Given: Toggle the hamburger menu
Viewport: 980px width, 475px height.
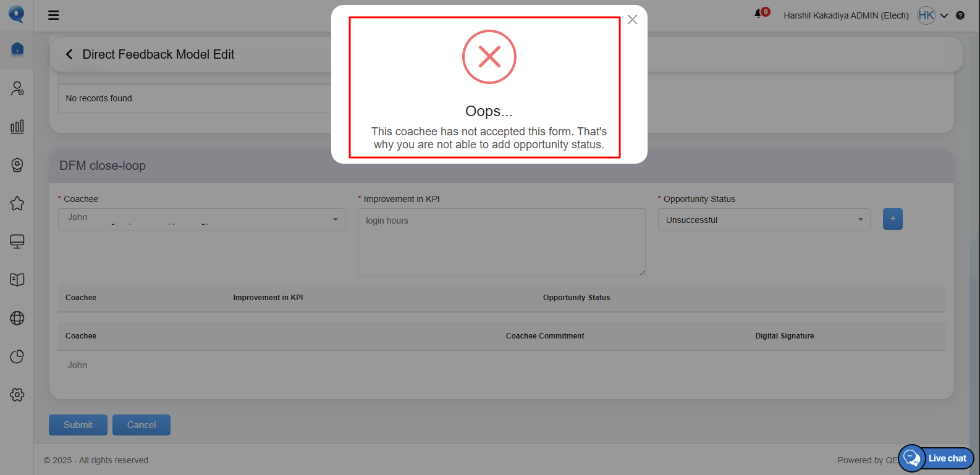Looking at the screenshot, I should click(x=54, y=15).
